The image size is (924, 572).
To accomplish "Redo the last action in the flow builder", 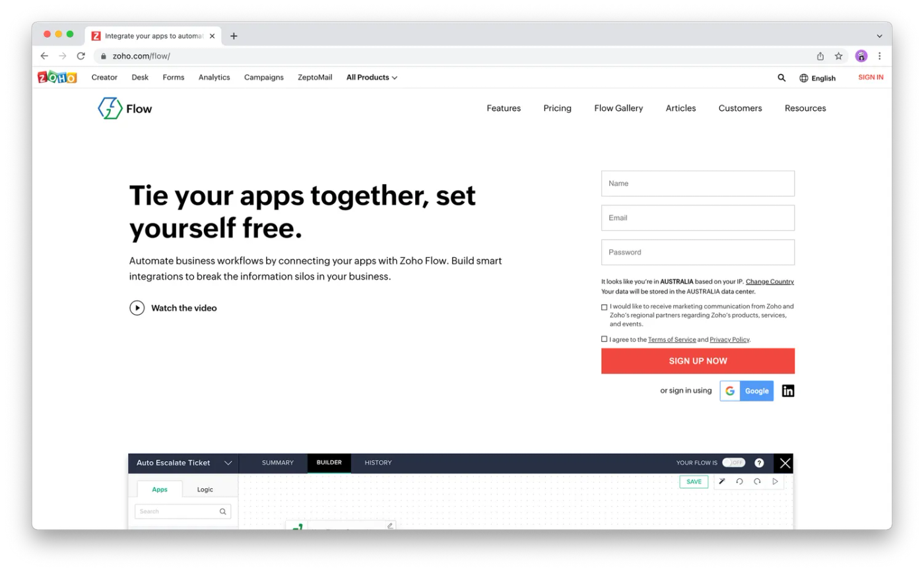I will click(x=757, y=482).
